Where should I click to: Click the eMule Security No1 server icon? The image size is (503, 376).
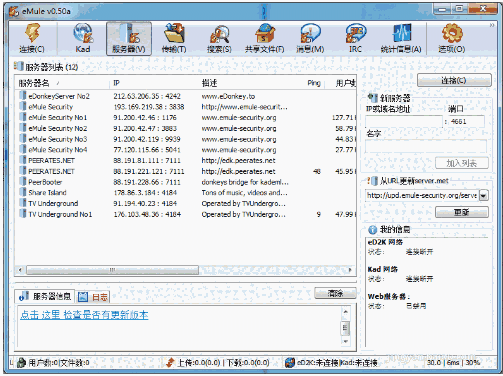[23, 117]
